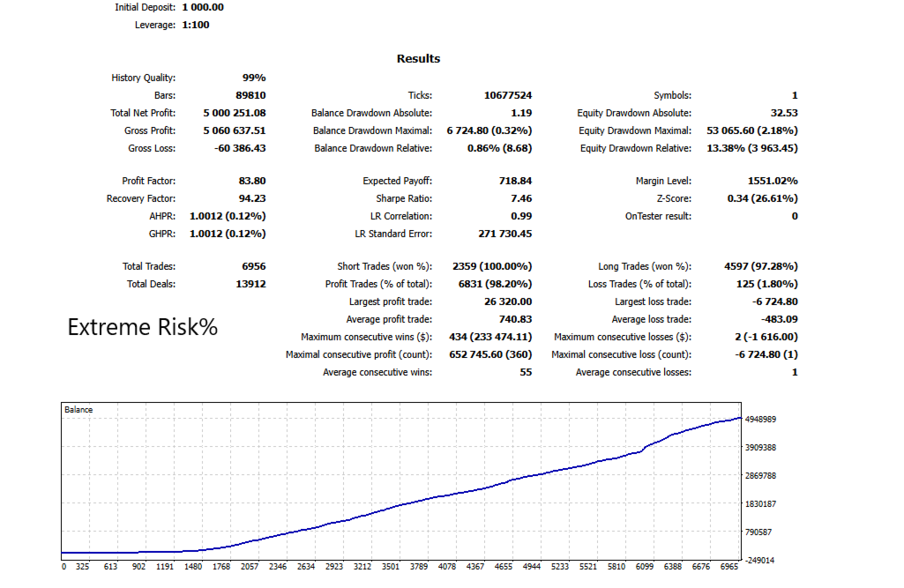Image resolution: width=904 pixels, height=588 pixels.
Task: Click the Symbols value 1
Action: pos(795,96)
